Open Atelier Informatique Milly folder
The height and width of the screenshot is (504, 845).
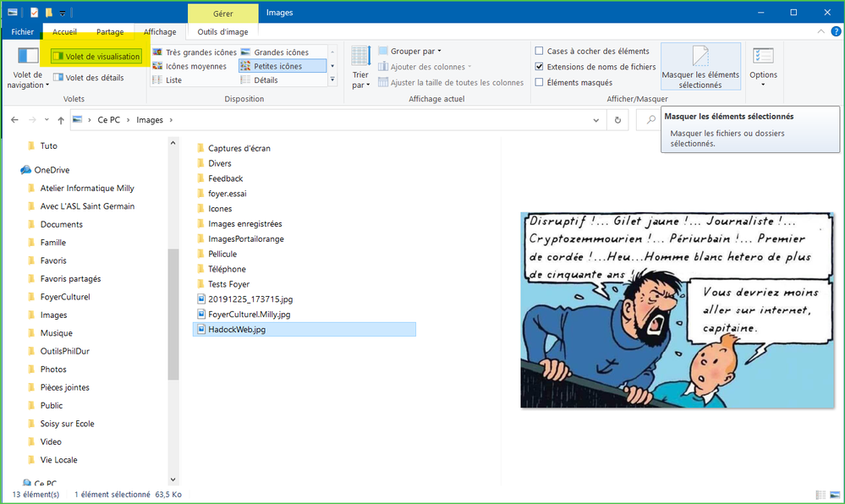[87, 188]
